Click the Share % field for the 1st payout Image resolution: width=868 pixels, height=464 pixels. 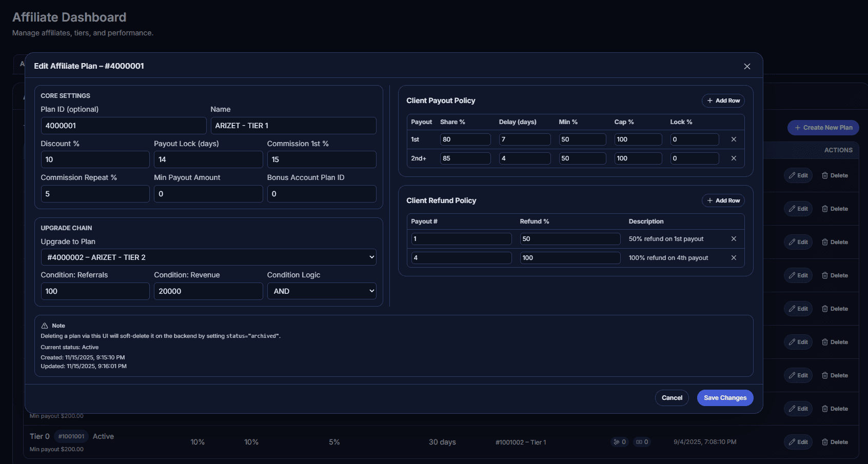tap(465, 139)
